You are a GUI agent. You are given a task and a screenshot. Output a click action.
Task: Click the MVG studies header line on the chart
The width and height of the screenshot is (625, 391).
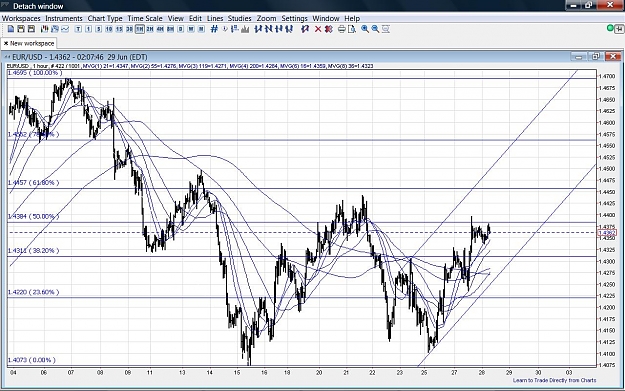tap(190, 66)
